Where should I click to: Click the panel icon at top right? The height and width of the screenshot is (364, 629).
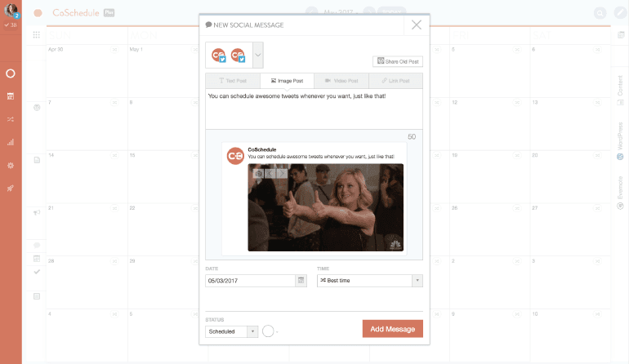(x=621, y=35)
